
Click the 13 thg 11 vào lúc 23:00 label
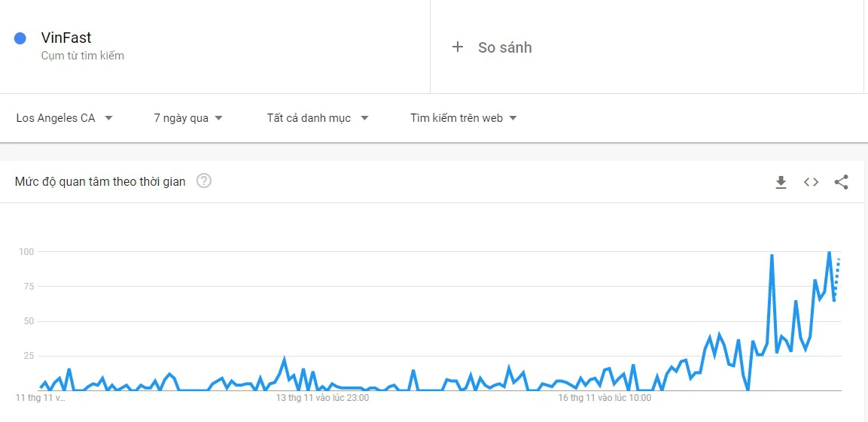pyautogui.click(x=322, y=398)
